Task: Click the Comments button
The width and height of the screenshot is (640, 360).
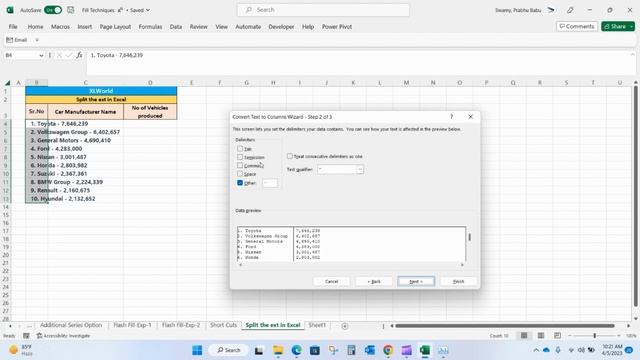Action: click(577, 26)
